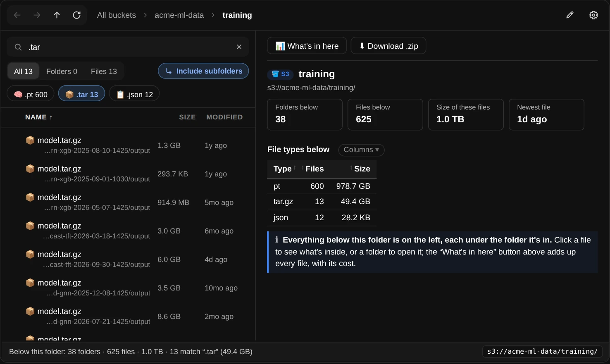
Task: Click inside the .tar search field
Action: (x=128, y=47)
